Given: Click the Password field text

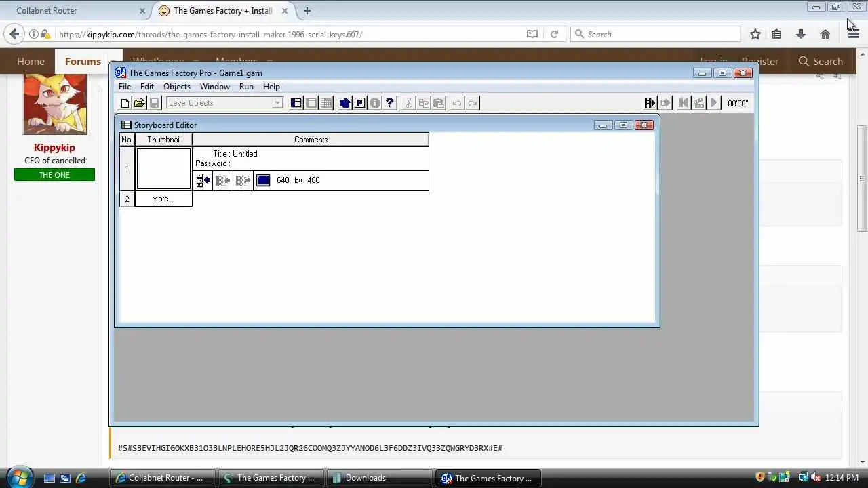Looking at the screenshot, I should 213,163.
